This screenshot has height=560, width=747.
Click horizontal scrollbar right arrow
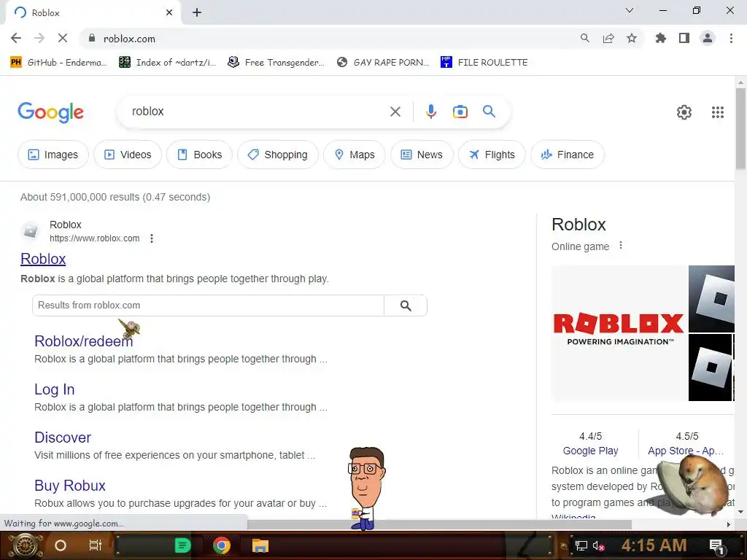[729, 525]
